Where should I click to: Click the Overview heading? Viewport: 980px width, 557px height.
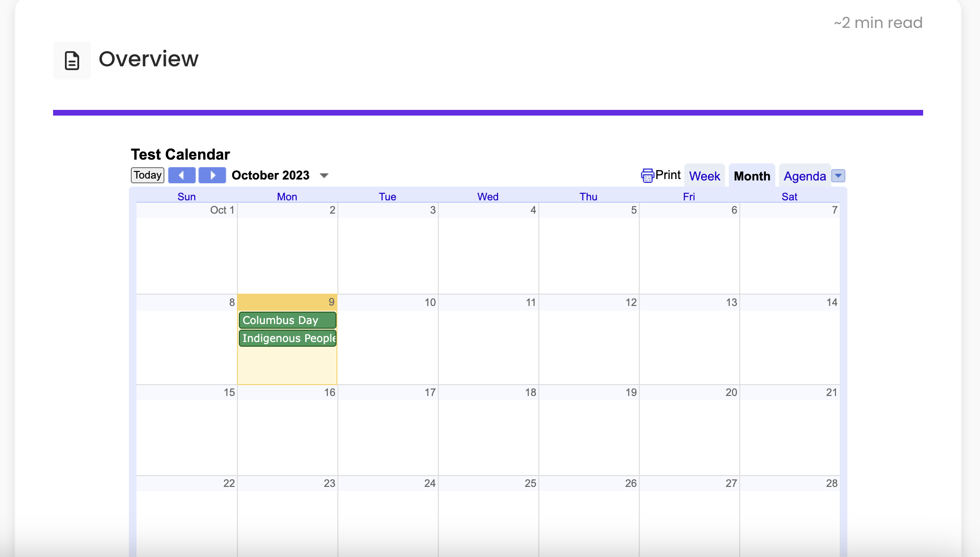click(148, 59)
